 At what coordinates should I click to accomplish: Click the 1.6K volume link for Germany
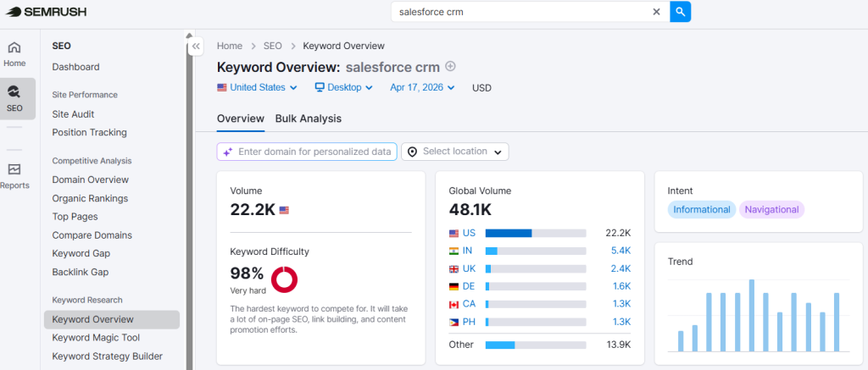pyautogui.click(x=621, y=286)
